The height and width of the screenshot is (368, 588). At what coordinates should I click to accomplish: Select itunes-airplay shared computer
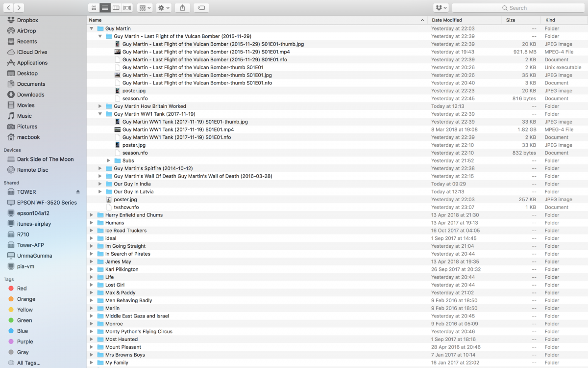point(34,224)
